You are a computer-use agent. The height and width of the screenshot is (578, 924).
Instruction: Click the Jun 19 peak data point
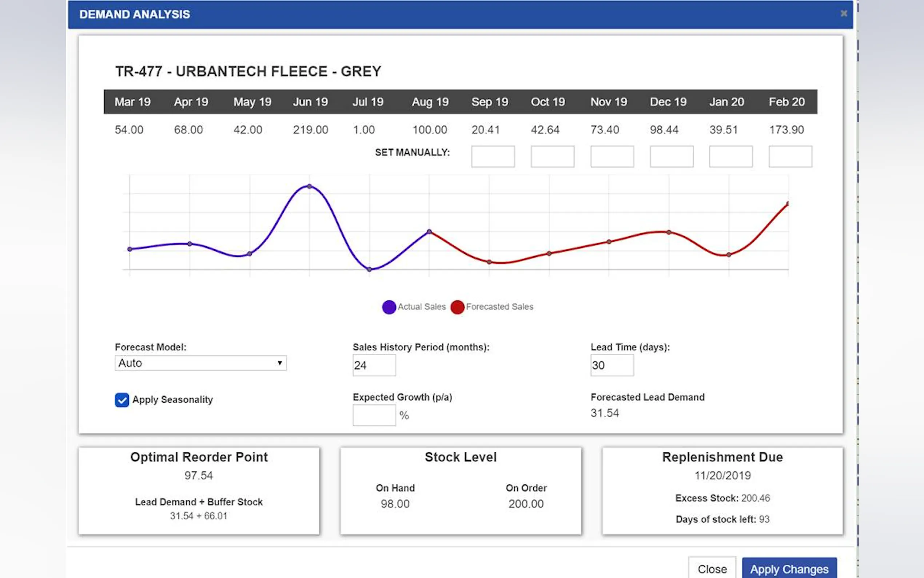[x=310, y=187]
